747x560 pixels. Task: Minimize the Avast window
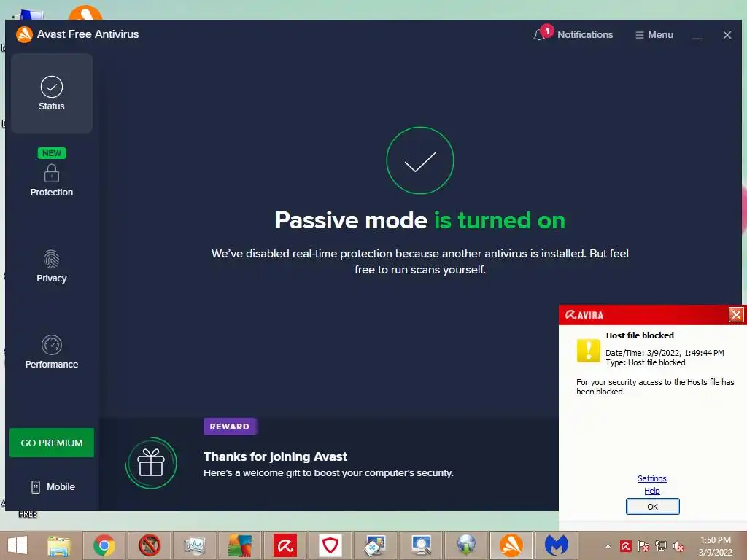(x=697, y=35)
